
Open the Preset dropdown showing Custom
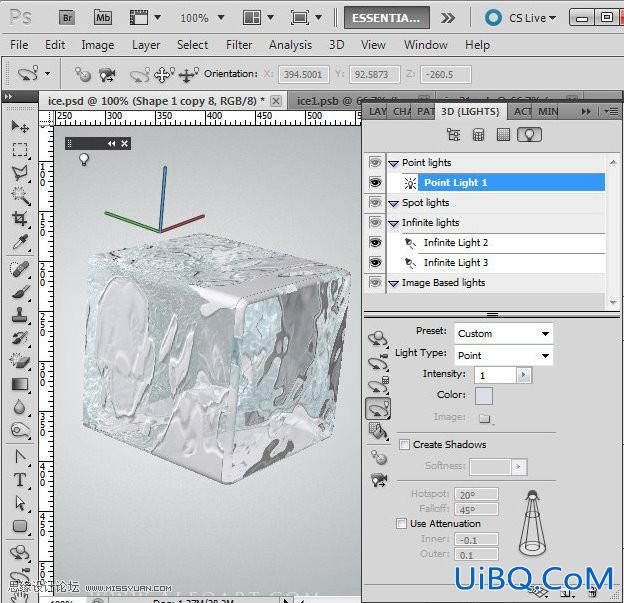[x=503, y=334]
